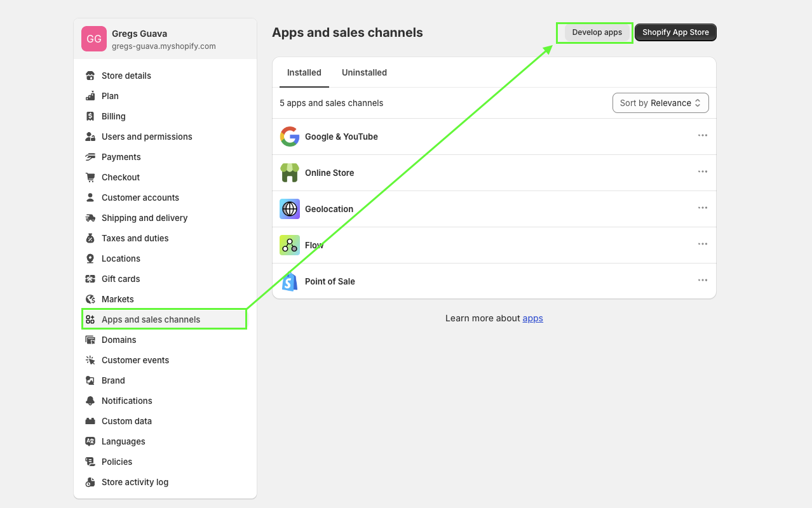Click the Store activity log icon

[x=90, y=482]
